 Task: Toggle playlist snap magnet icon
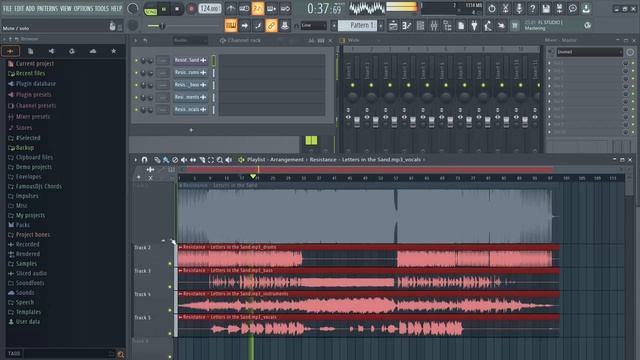(144, 160)
